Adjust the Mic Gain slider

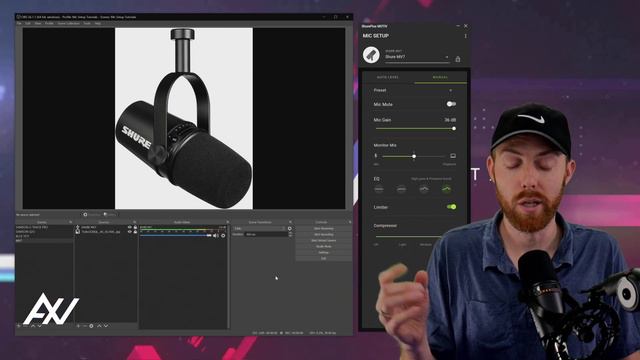[416, 129]
